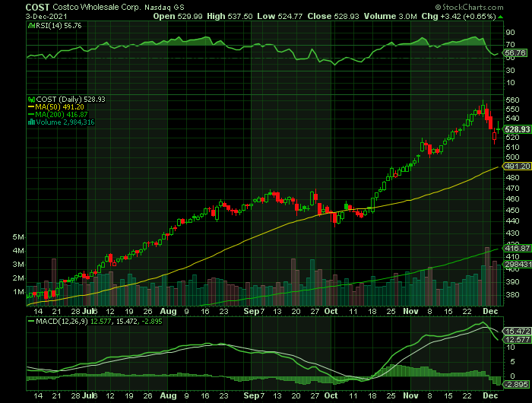Click the 500 price axis label
Screen dimensions: 532x403
(512, 157)
